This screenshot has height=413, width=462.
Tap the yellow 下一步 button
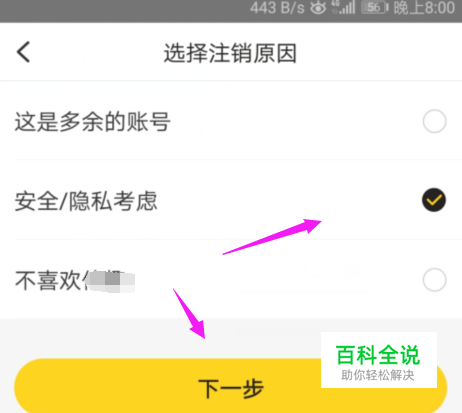pyautogui.click(x=231, y=386)
